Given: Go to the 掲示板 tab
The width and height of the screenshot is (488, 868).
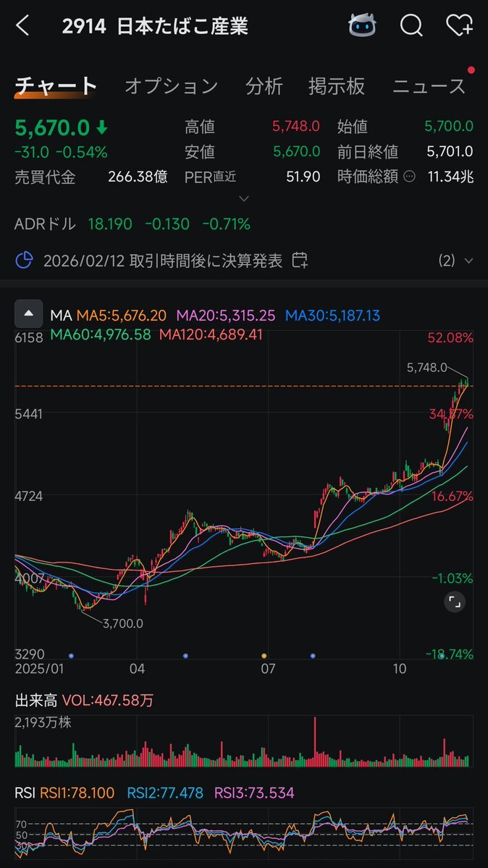Looking at the screenshot, I should coord(336,86).
